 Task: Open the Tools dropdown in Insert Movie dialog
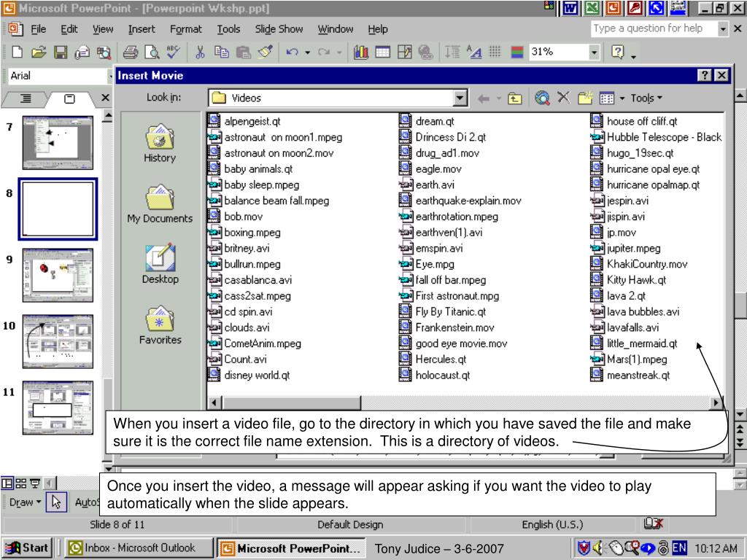(646, 98)
